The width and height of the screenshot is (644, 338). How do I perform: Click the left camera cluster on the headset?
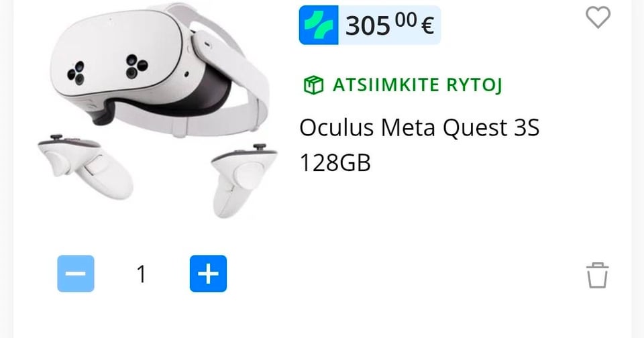click(76, 73)
